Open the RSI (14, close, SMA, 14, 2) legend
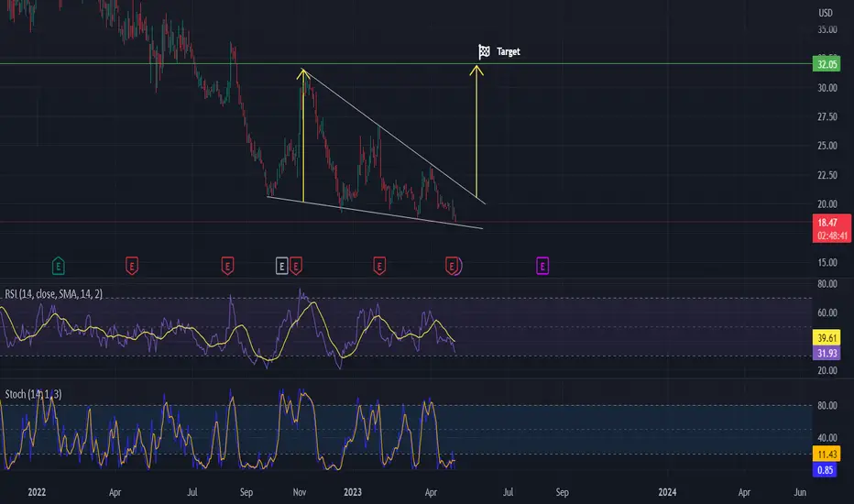The width and height of the screenshot is (854, 504). pyautogui.click(x=53, y=294)
